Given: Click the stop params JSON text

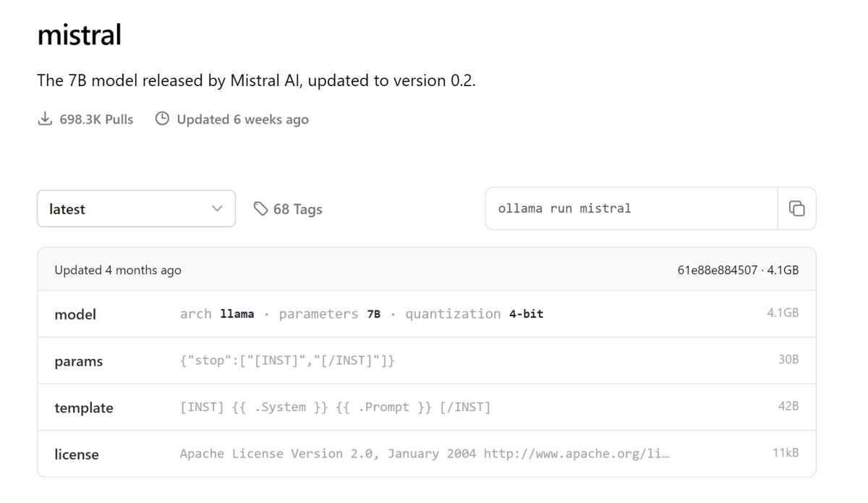Looking at the screenshot, I should click(x=287, y=360).
